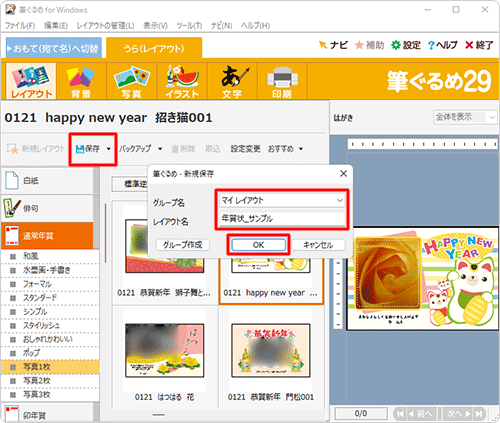Click the 取込 import button
Screen dimensions: 500x423
(x=213, y=149)
